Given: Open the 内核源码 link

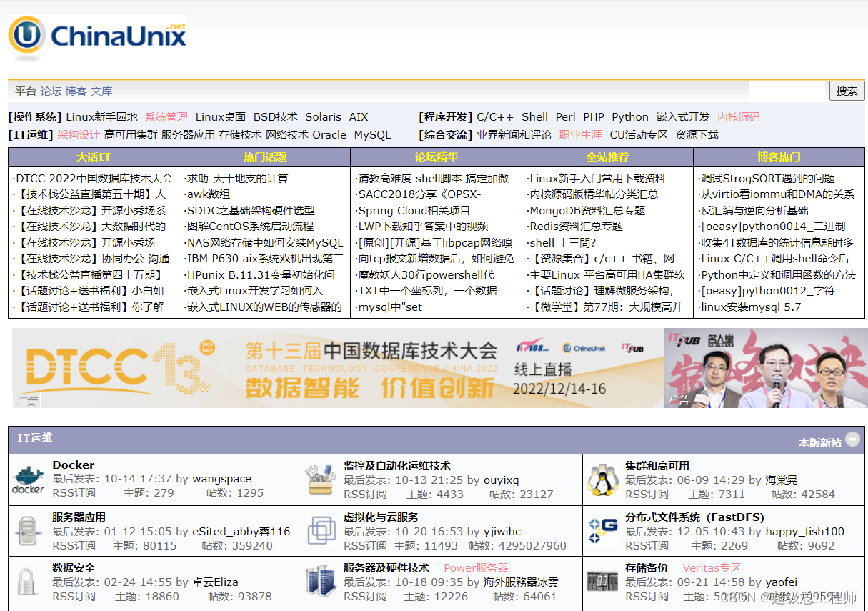Looking at the screenshot, I should tap(739, 117).
